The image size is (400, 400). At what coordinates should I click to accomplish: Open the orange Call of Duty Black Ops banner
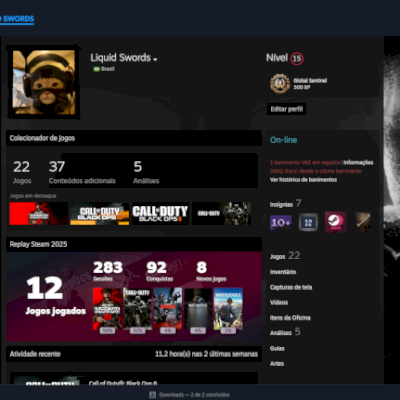click(x=100, y=213)
